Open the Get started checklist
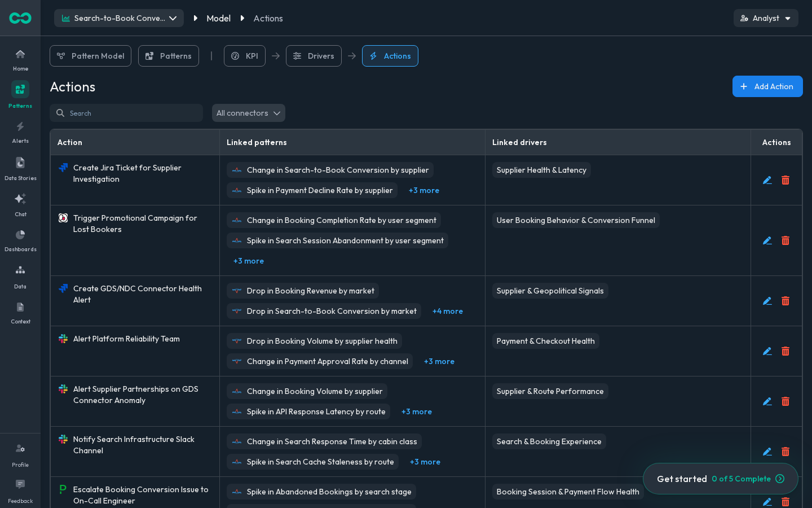812x508 pixels. [x=721, y=479]
